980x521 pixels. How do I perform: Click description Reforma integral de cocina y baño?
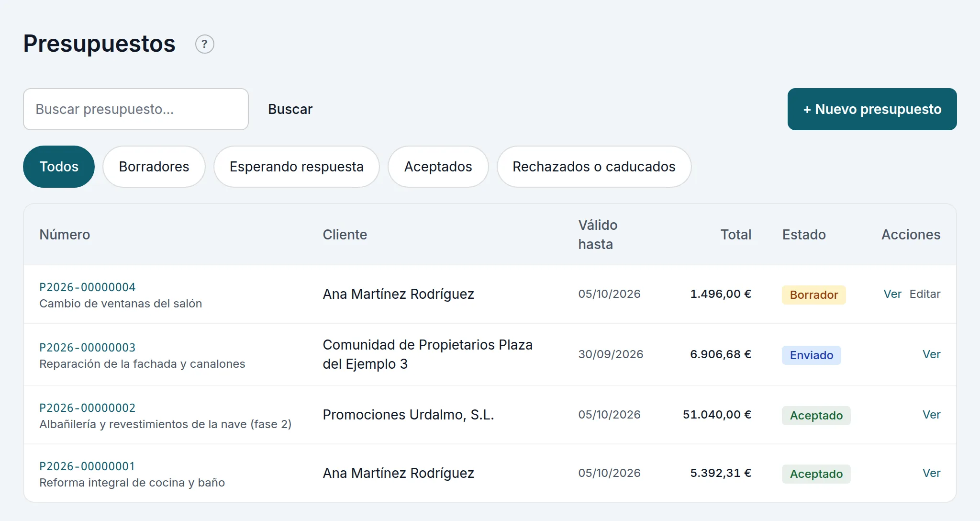(x=132, y=483)
